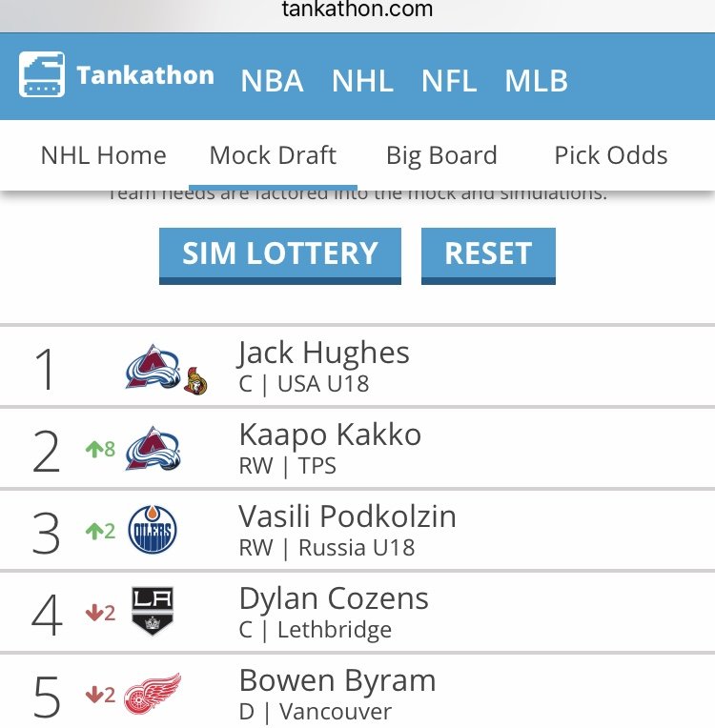Viewport: 715px width, 728px height.
Task: Open the NHL Home tab
Action: (103, 155)
